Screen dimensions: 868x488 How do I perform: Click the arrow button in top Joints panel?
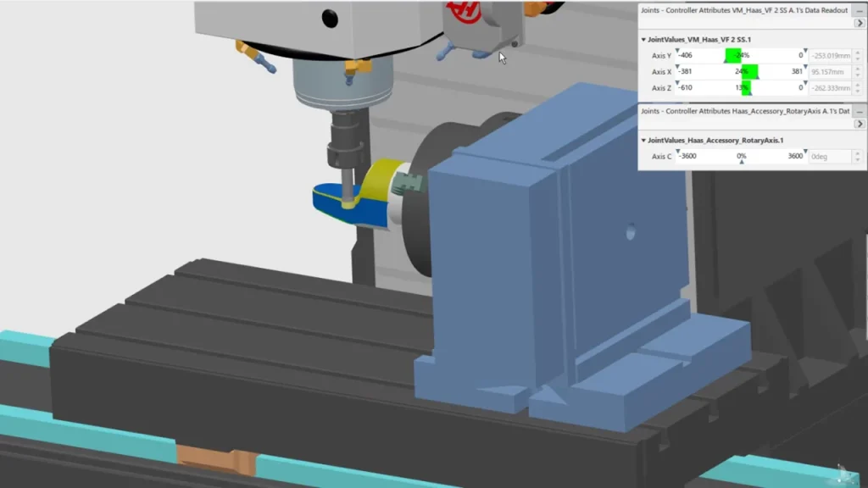tap(859, 23)
